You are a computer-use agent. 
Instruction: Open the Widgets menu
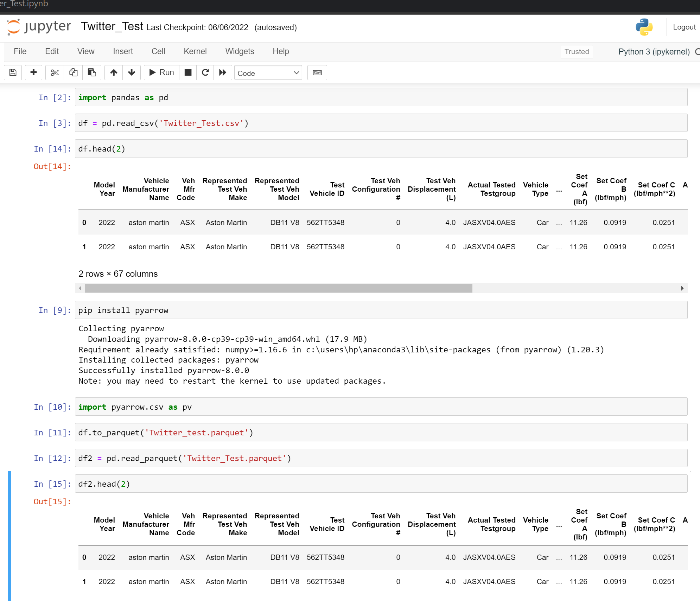[240, 51]
